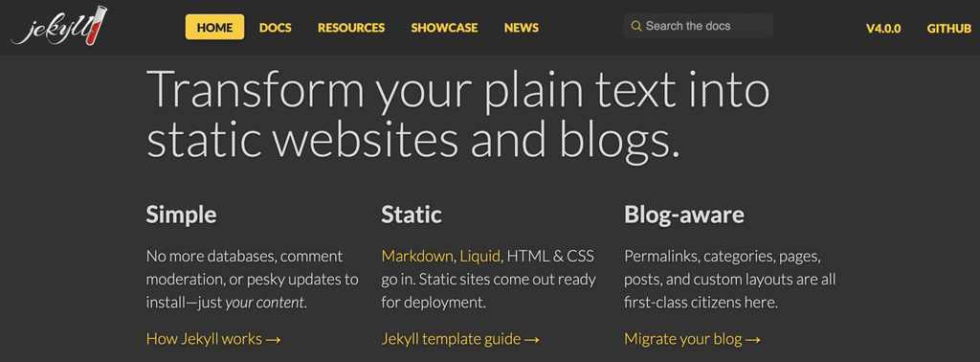Select the News nav link
The width and height of the screenshot is (980, 362).
(x=522, y=28)
